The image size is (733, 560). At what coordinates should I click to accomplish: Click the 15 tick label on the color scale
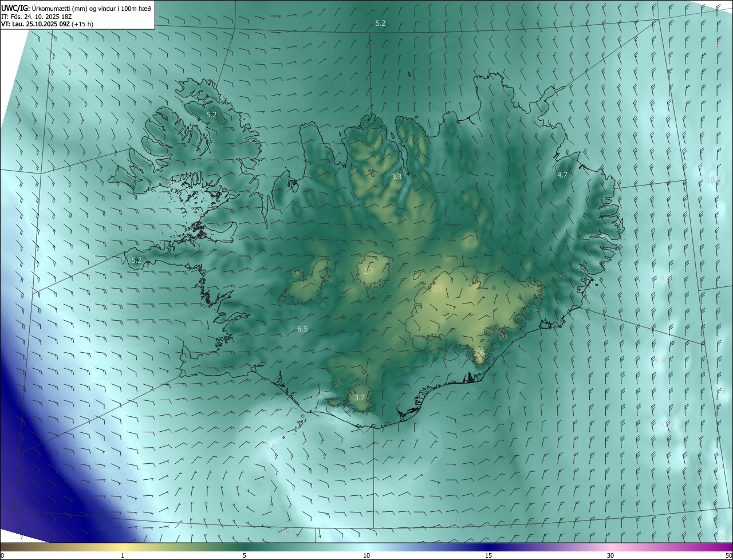click(x=488, y=555)
